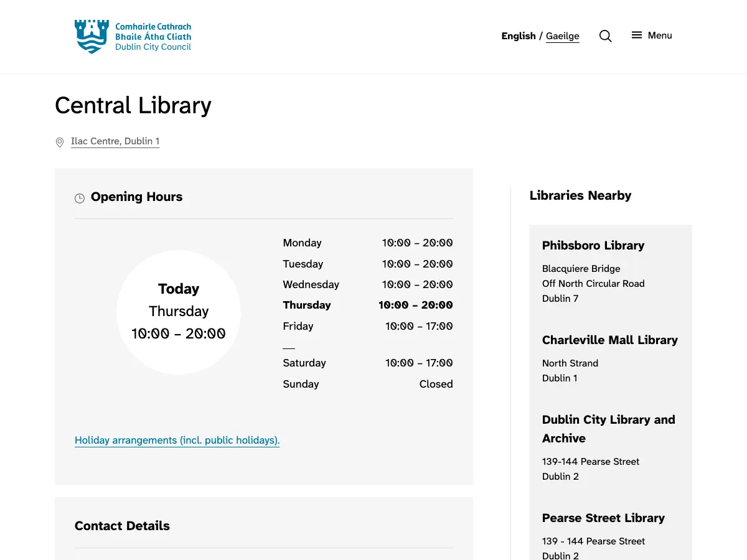Select the bold Thursday row label

(307, 305)
